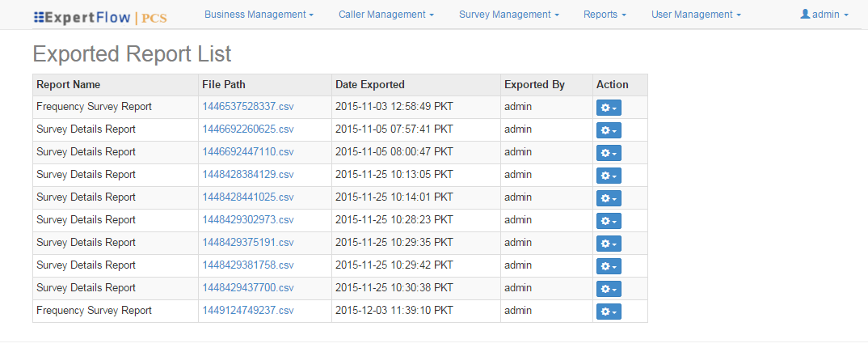868x352 pixels.
Task: Open the 1448429381758.csv link
Action: point(248,265)
